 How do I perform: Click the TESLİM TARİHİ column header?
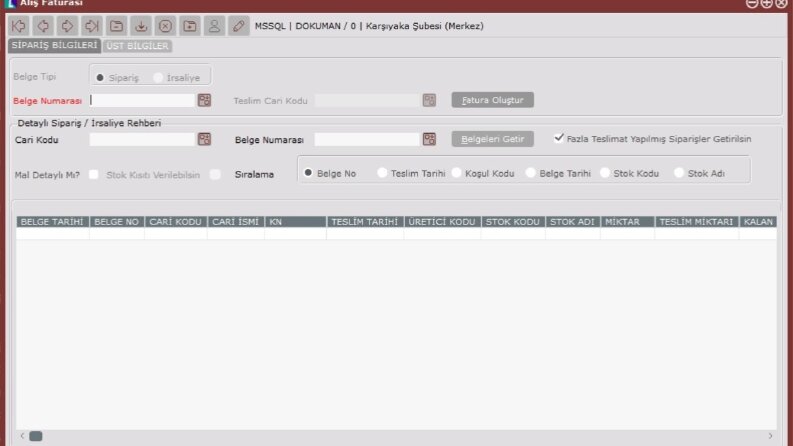(365, 222)
